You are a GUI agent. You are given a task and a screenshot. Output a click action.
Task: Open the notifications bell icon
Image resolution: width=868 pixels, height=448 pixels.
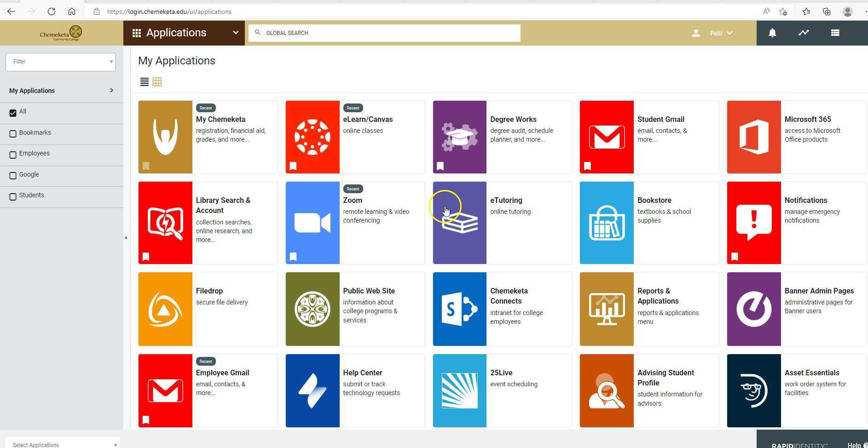pos(772,33)
